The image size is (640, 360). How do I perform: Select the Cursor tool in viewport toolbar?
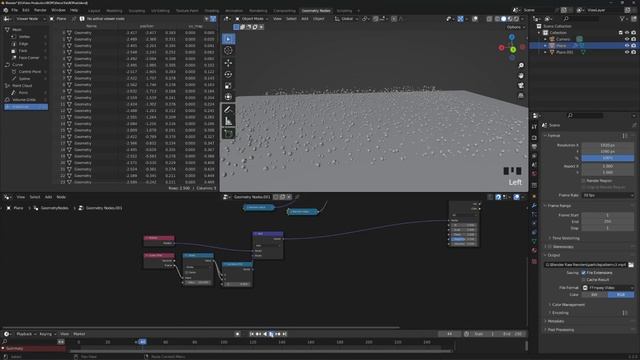point(228,51)
